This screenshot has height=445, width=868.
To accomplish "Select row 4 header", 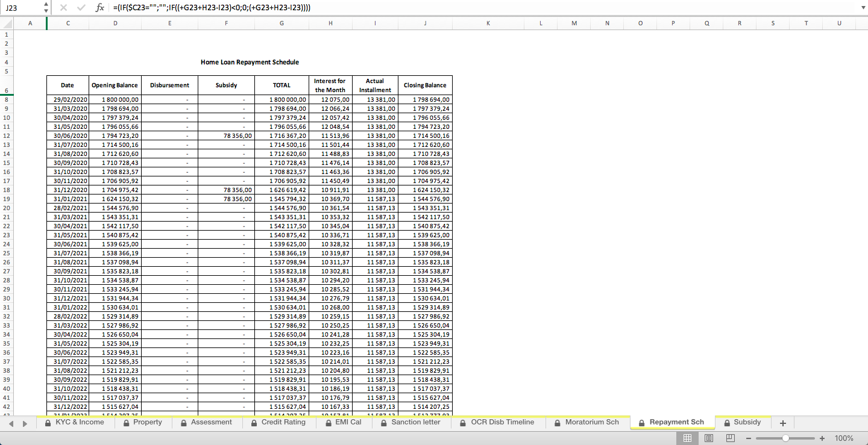I will click(6, 62).
